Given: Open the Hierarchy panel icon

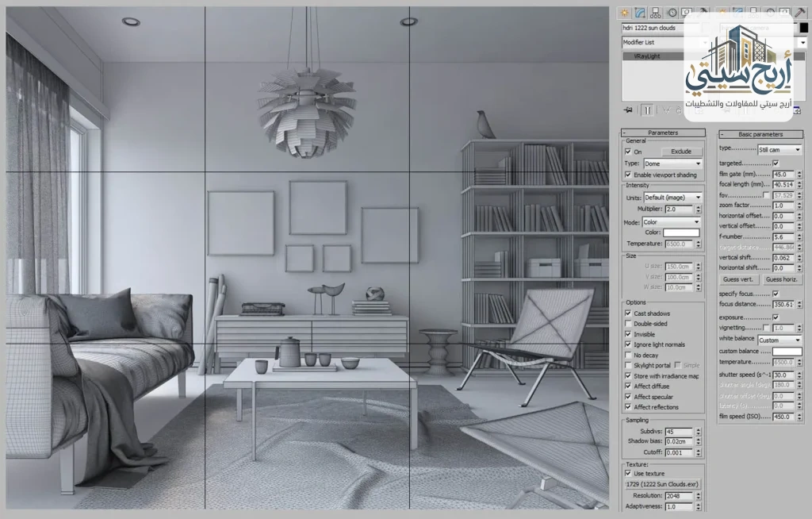Looking at the screenshot, I should (655, 13).
